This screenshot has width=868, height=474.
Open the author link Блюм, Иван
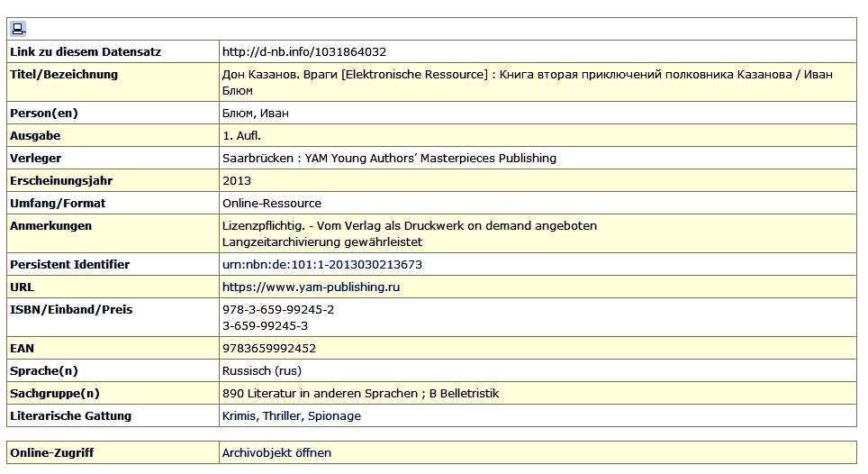click(256, 114)
